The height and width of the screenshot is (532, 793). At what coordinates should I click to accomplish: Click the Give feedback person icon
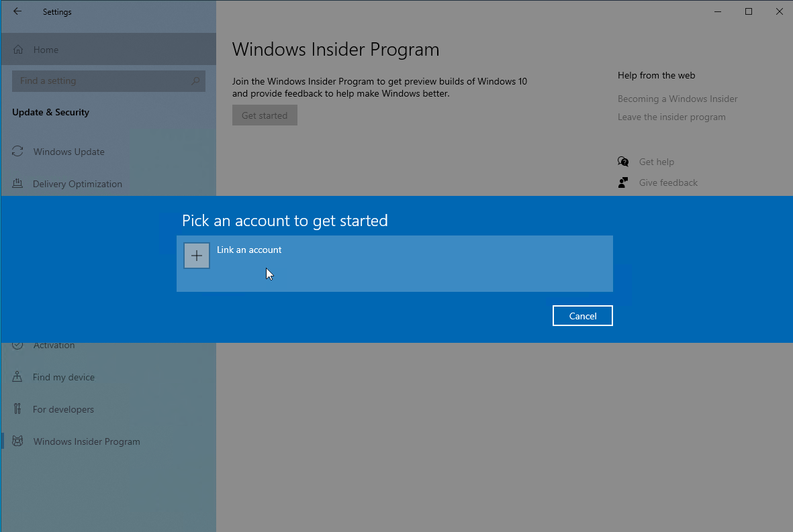click(x=623, y=182)
